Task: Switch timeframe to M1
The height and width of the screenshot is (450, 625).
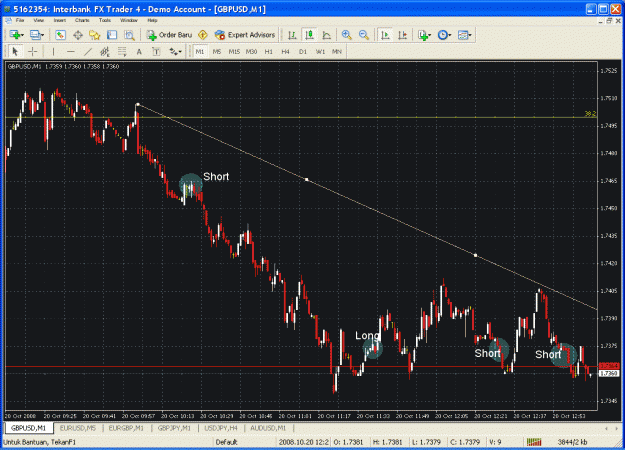Action: click(x=200, y=51)
